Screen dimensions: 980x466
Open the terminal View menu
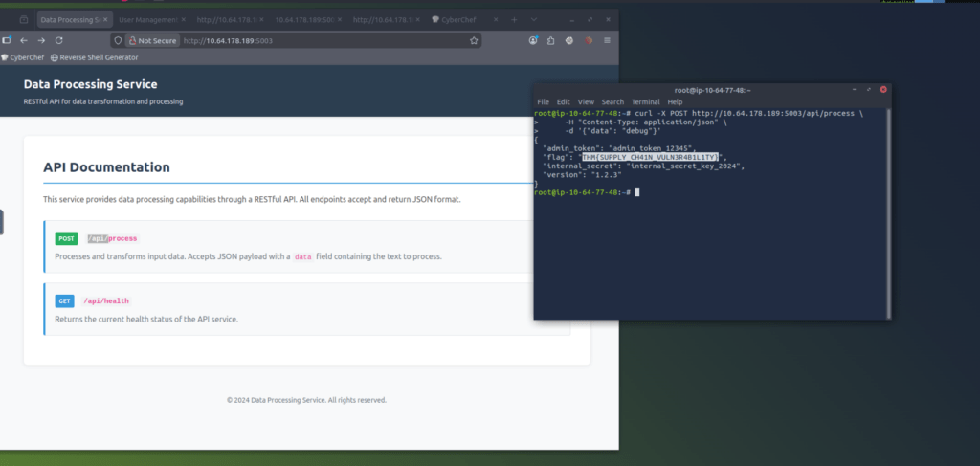point(586,101)
